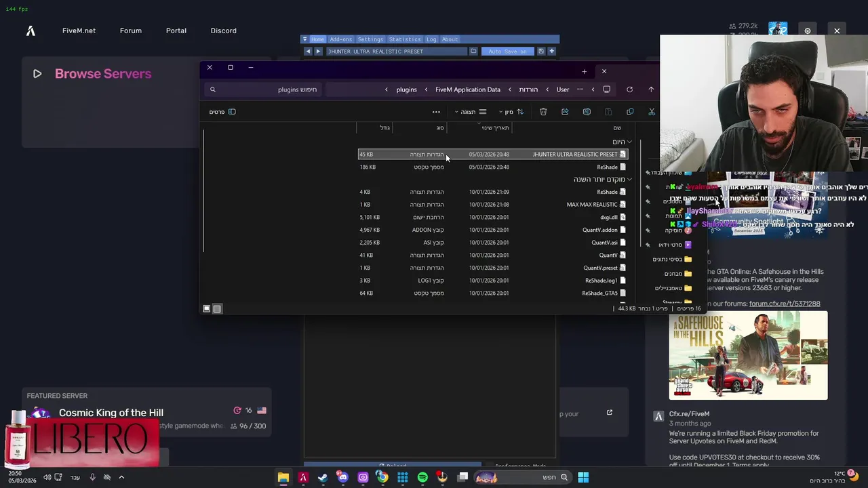Toggle details pane (פרטים)
Viewport: 868px width, 488px height.
[222, 112]
